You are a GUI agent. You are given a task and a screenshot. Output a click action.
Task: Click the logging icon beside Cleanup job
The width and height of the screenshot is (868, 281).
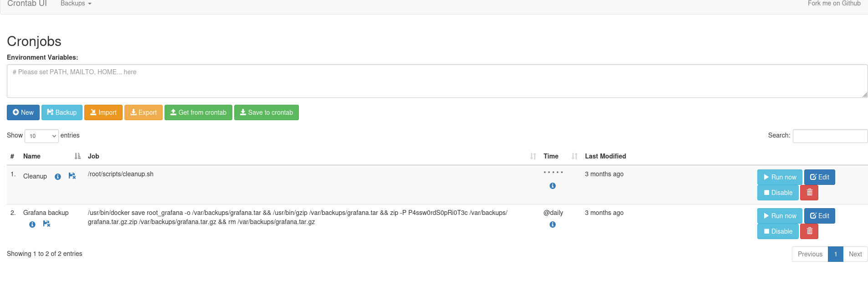(x=72, y=176)
